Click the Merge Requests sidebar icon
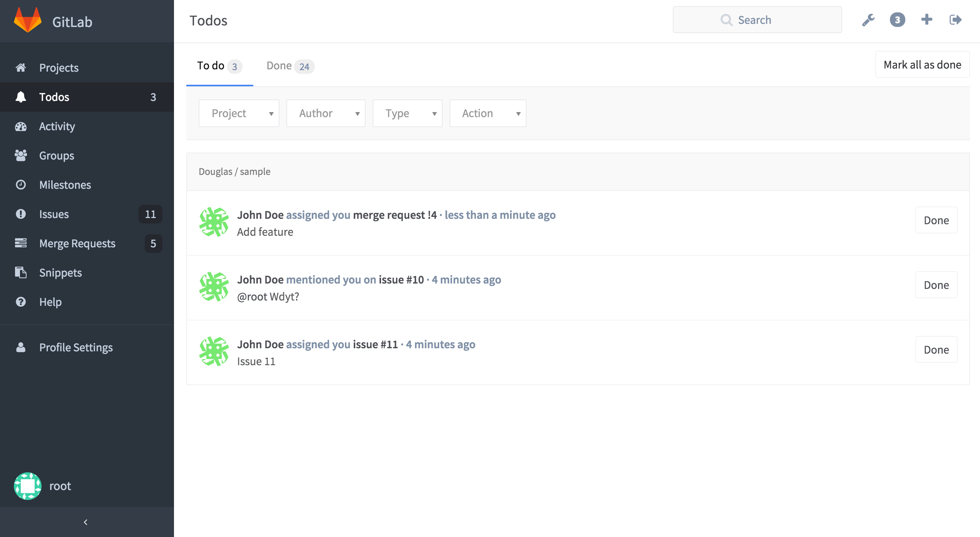Screen dimensions: 980x537 [x=21, y=243]
